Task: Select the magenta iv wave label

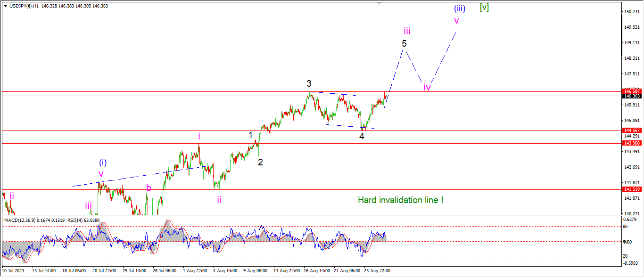Action: [x=427, y=87]
